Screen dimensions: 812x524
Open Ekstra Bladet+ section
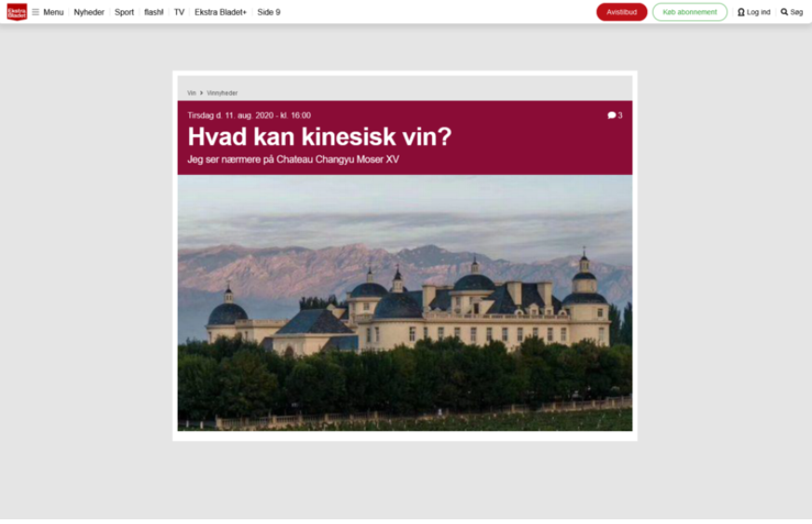[221, 12]
